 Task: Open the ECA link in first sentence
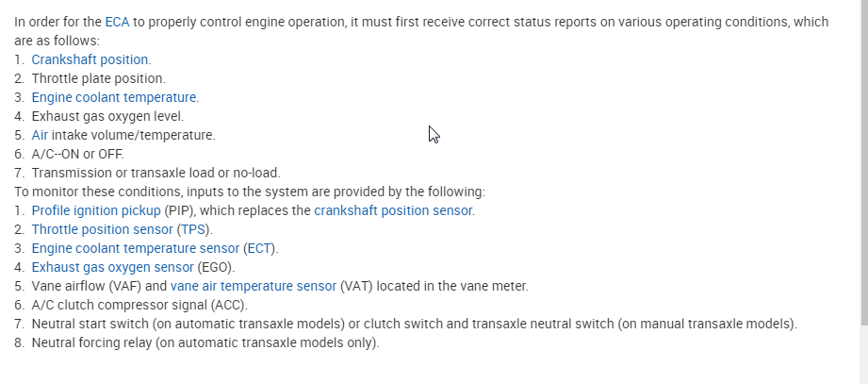(117, 22)
